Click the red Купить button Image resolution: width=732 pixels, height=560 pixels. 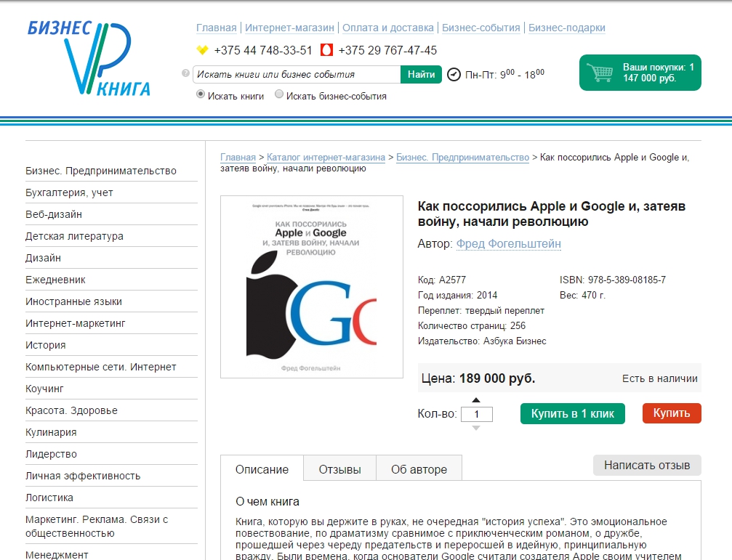672,413
